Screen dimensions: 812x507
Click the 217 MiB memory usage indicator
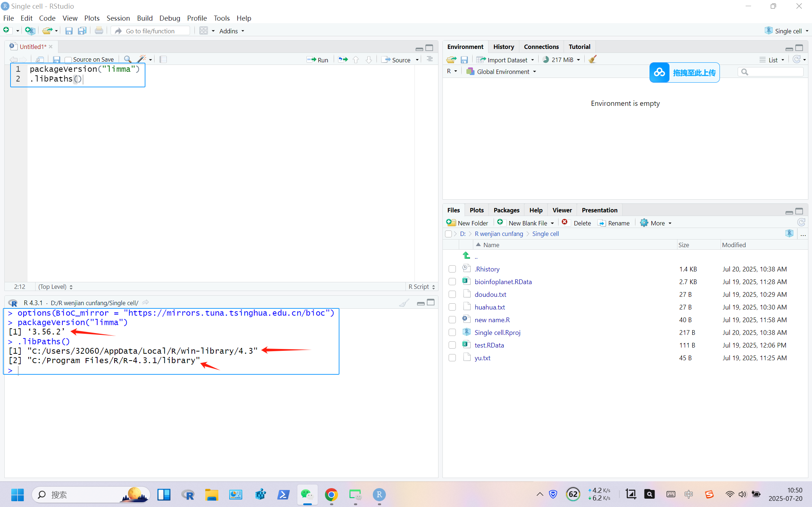(562, 60)
